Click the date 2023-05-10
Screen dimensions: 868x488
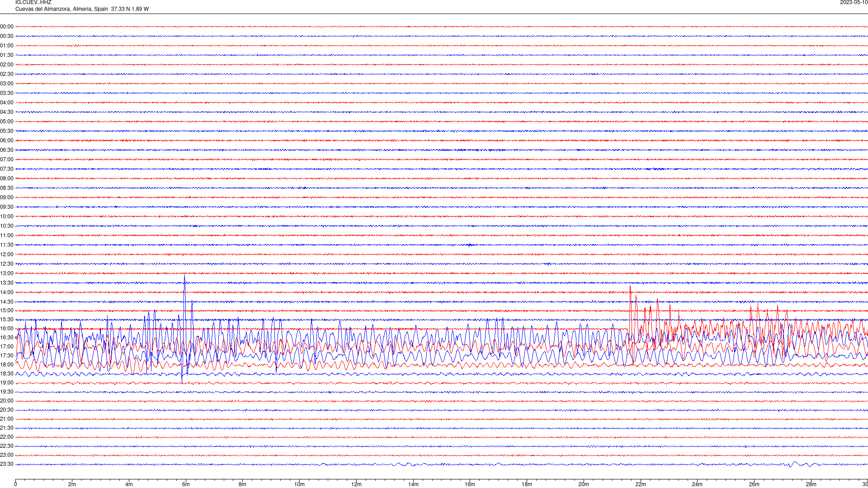click(854, 2)
